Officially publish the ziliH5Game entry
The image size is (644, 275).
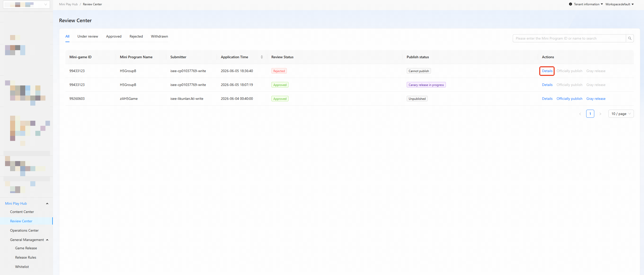click(569, 99)
